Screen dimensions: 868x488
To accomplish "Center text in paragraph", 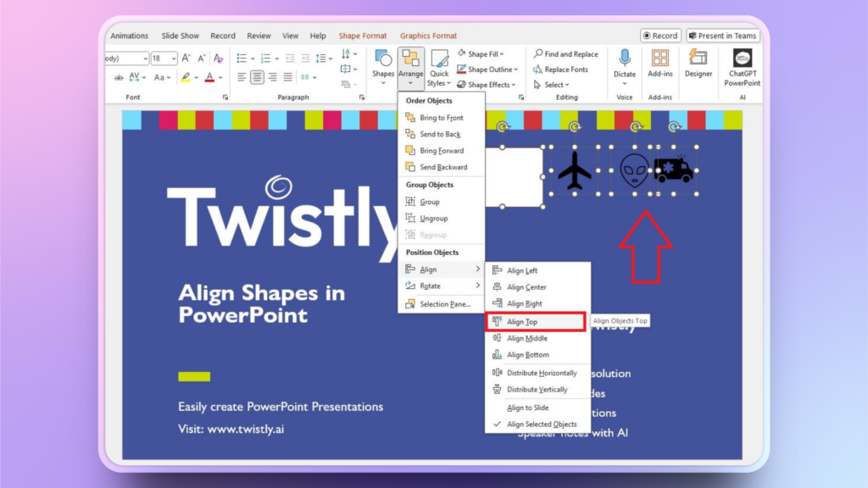I will click(257, 77).
